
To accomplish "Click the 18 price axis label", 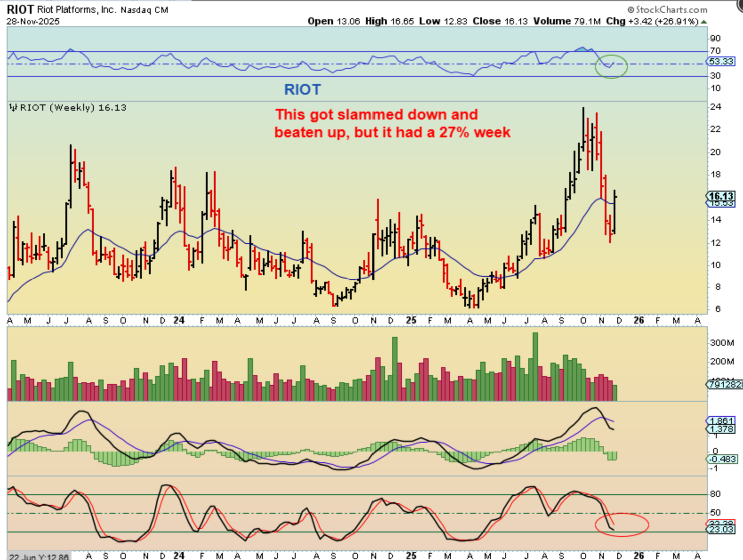I will click(x=715, y=175).
